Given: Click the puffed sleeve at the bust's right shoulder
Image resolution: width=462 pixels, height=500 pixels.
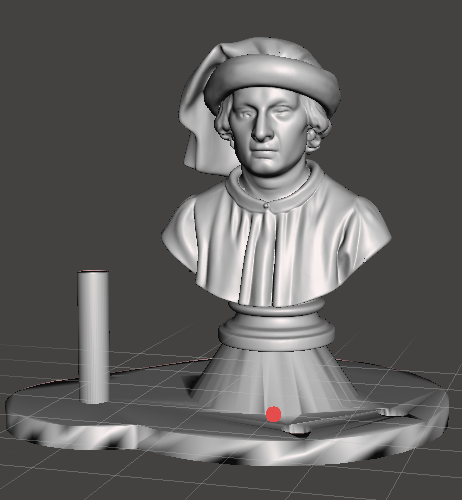Looking at the screenshot, I should click(179, 233).
